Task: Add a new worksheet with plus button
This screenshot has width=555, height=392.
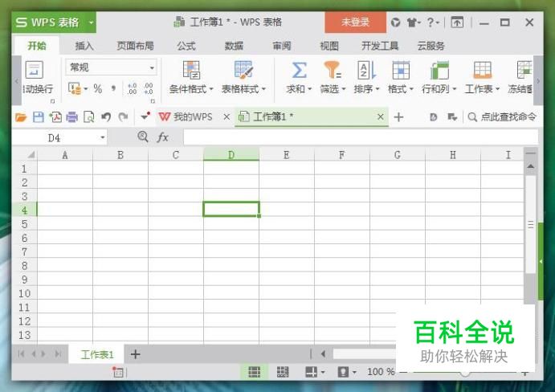Action: [x=135, y=354]
